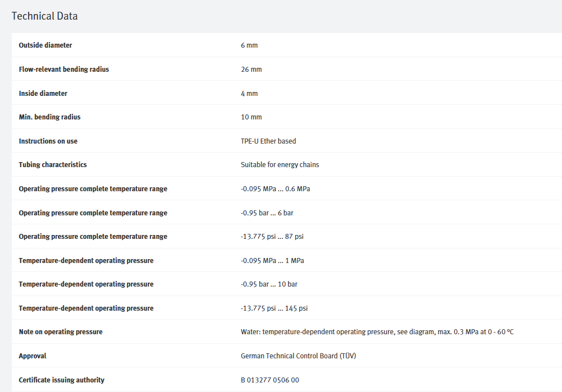The image size is (562, 392).
Task: Select the TPE-U Ether based value
Action: coord(268,141)
